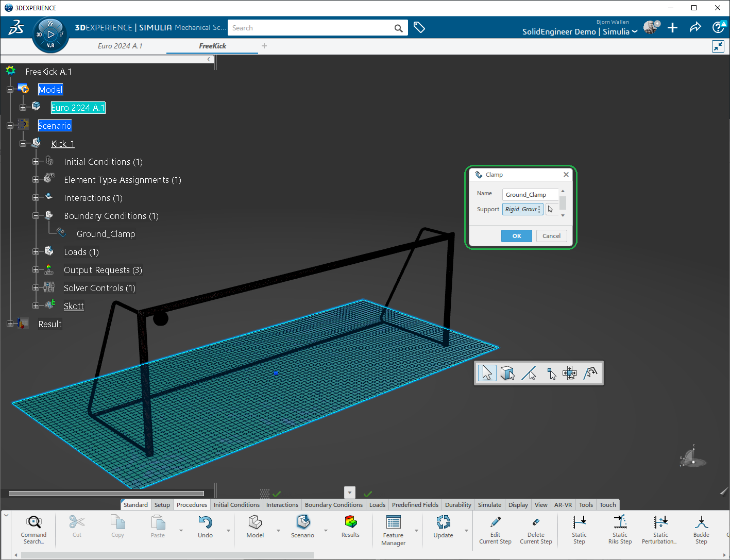Screen dimensions: 730x560
Task: Click the Command Search icon
Action: [34, 523]
